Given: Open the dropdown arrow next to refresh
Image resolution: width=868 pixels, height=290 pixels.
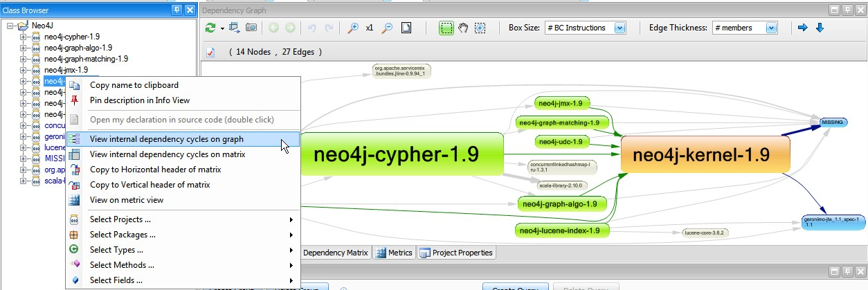Looking at the screenshot, I should tap(222, 28).
